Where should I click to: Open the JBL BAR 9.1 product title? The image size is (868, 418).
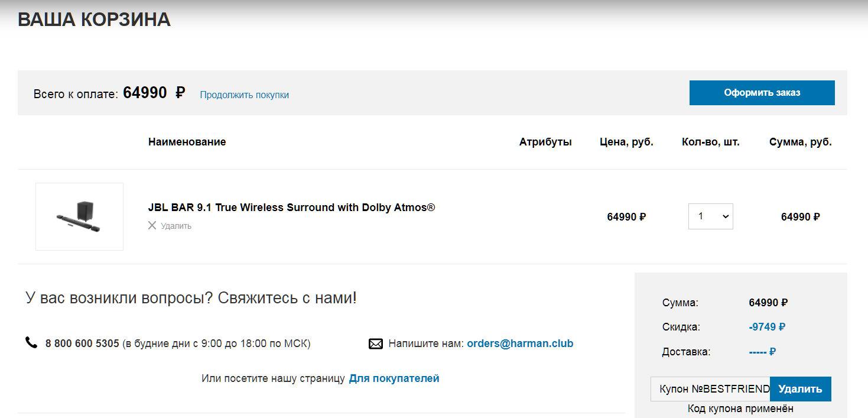pyautogui.click(x=291, y=208)
